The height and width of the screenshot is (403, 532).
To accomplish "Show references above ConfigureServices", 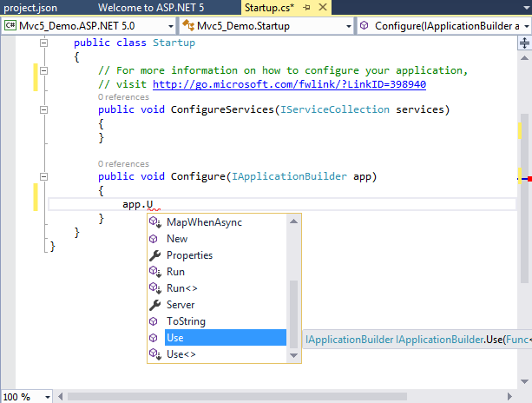I will 123,97.
